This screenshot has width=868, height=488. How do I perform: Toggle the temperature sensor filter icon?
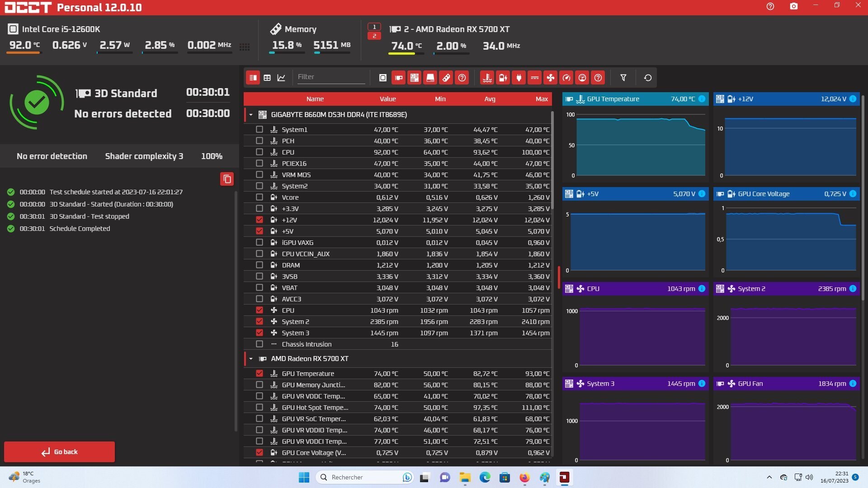pos(487,78)
